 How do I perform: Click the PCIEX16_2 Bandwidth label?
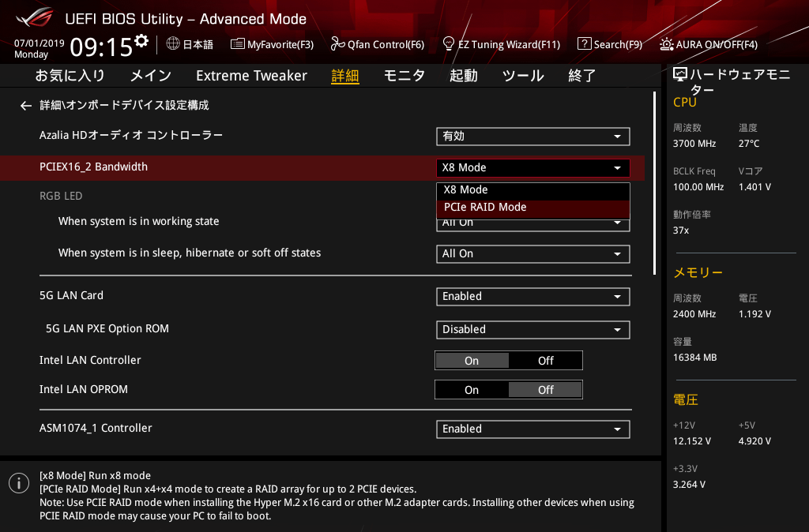click(93, 167)
